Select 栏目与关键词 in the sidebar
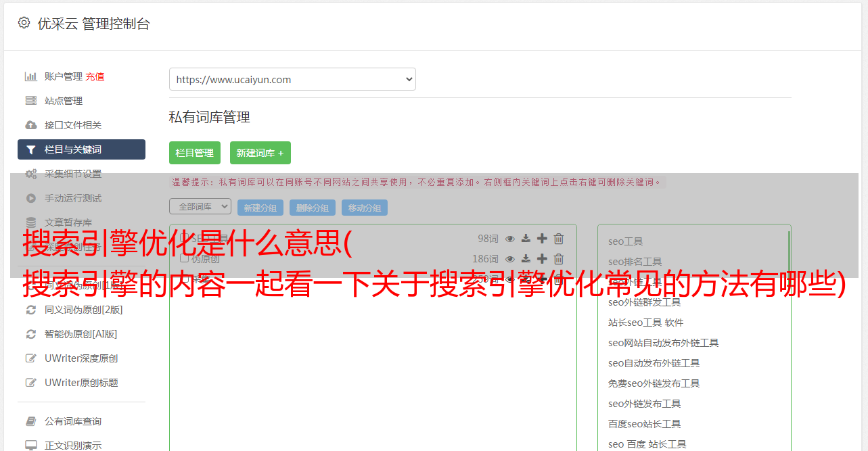The width and height of the screenshot is (868, 451). click(x=81, y=149)
